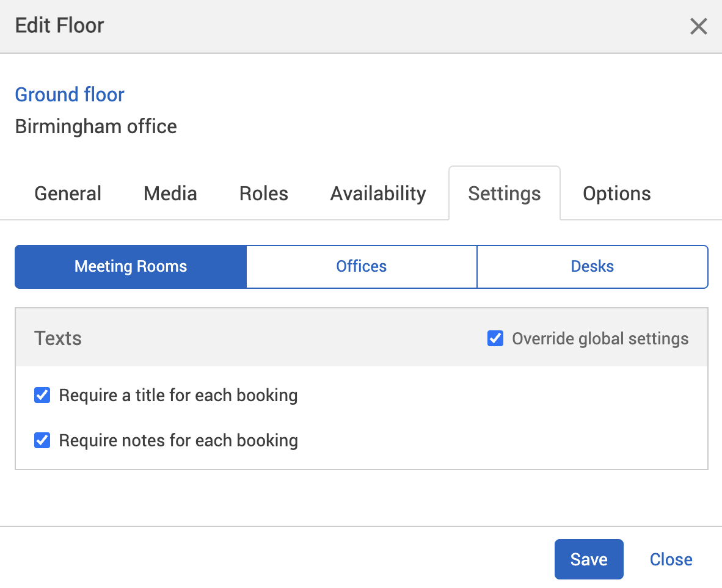Image resolution: width=722 pixels, height=588 pixels.
Task: Select the Roles tab
Action: tap(263, 193)
